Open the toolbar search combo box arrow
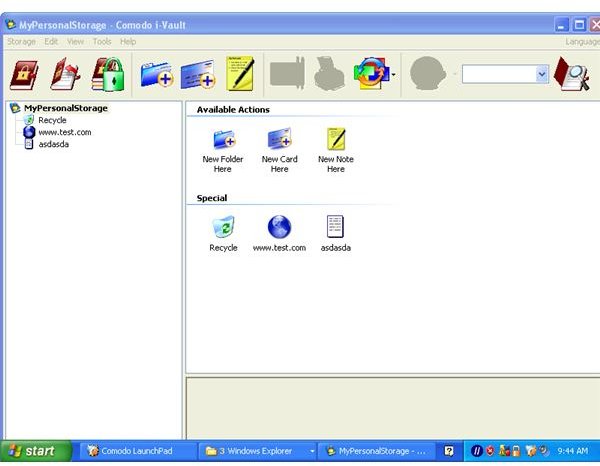600x466 pixels. click(x=542, y=74)
